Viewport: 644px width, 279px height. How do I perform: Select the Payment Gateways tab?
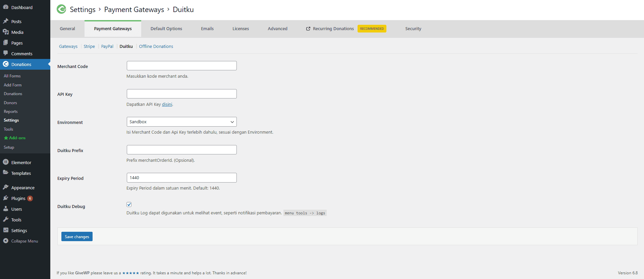tap(113, 29)
